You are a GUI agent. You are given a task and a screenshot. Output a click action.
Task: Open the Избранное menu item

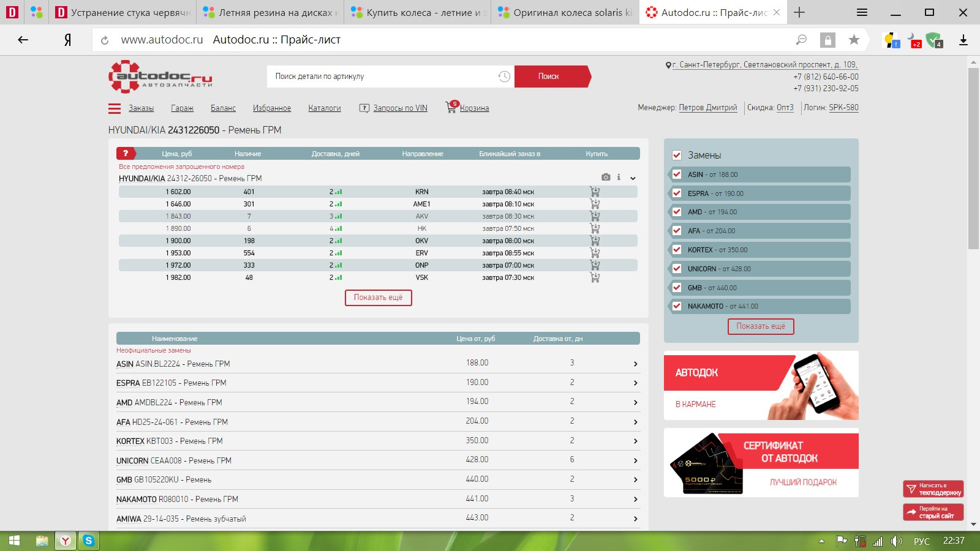click(272, 108)
